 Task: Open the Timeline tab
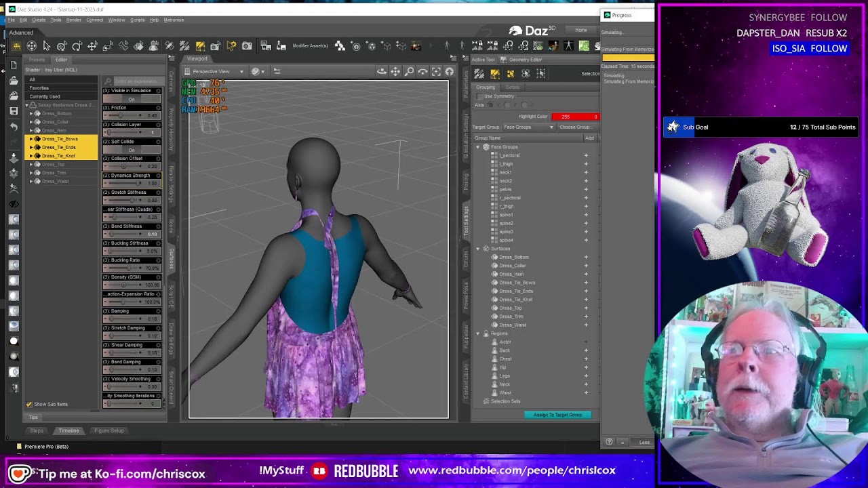[x=68, y=430]
